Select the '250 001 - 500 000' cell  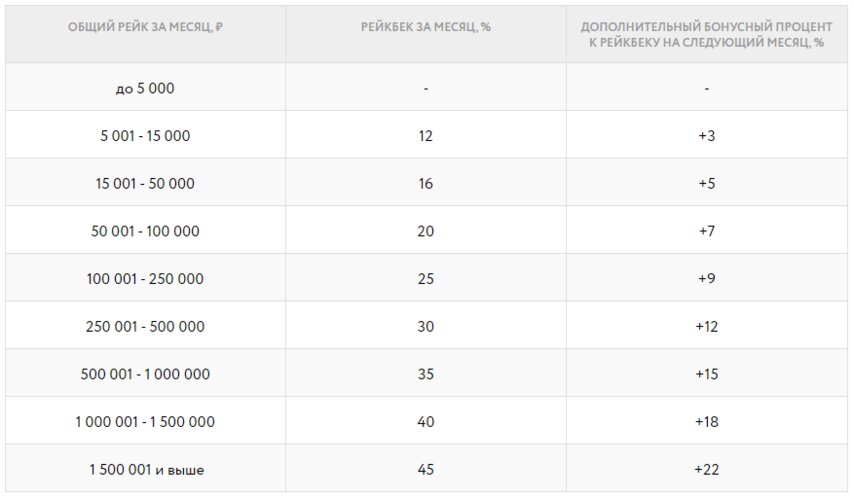tap(145, 327)
